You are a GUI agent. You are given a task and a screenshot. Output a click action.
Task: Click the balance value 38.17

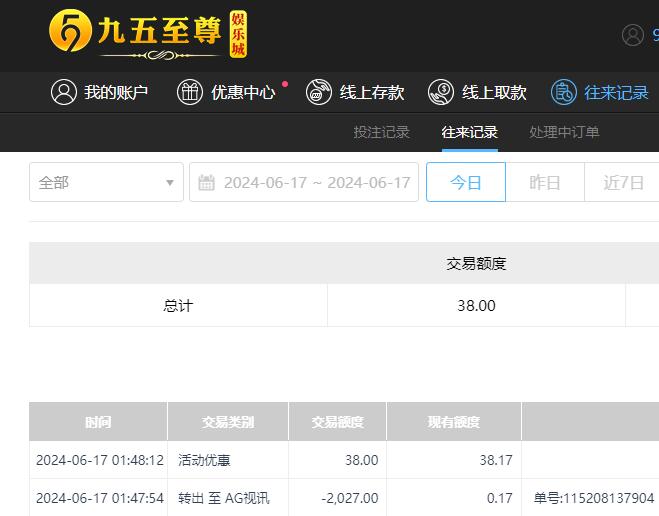coord(496,460)
